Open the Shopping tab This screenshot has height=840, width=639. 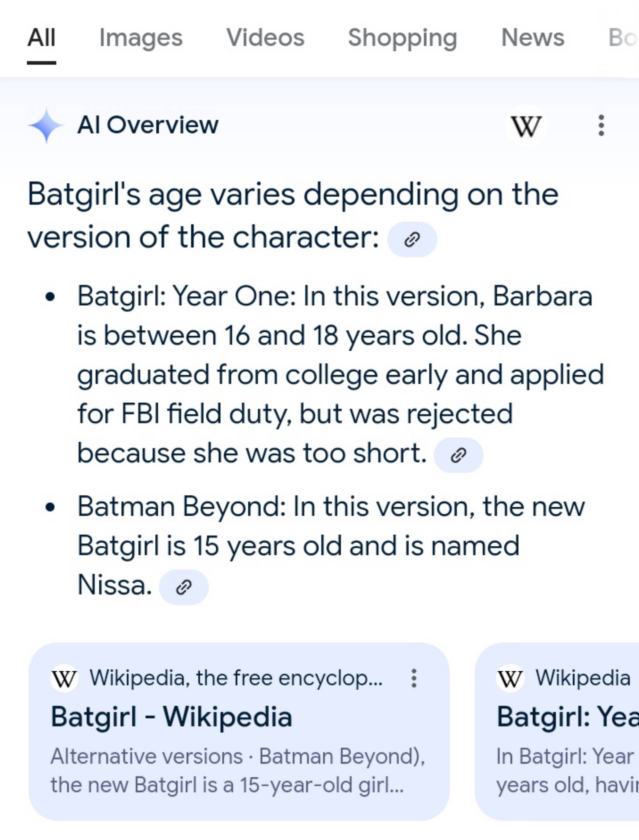point(402,38)
